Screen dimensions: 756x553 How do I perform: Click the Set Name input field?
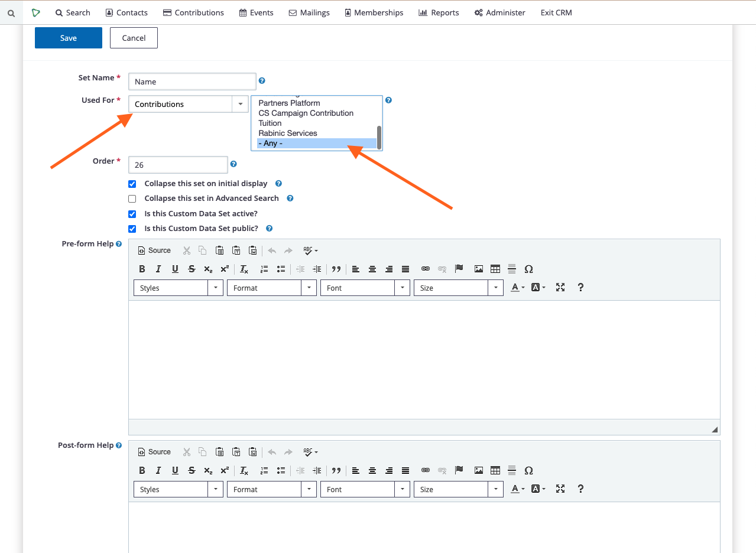coord(192,82)
